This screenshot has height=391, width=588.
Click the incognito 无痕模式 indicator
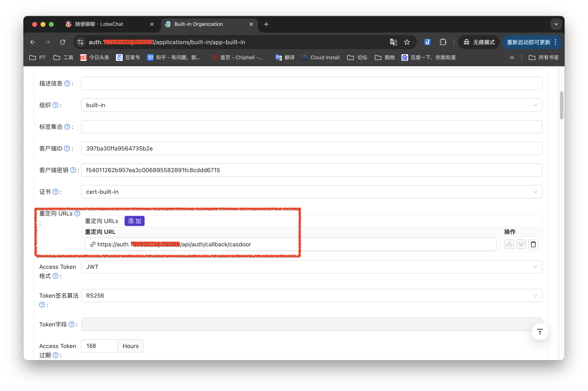(x=479, y=42)
